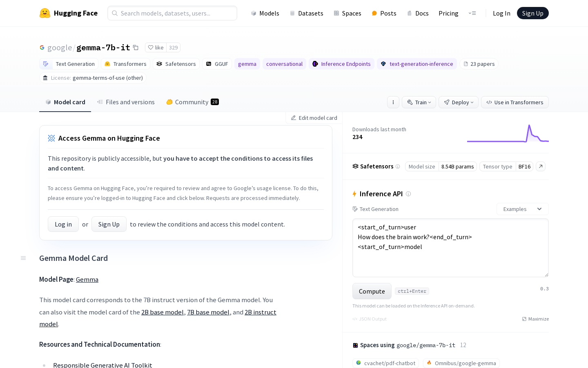
Task: Open the 2B base model link
Action: click(163, 312)
